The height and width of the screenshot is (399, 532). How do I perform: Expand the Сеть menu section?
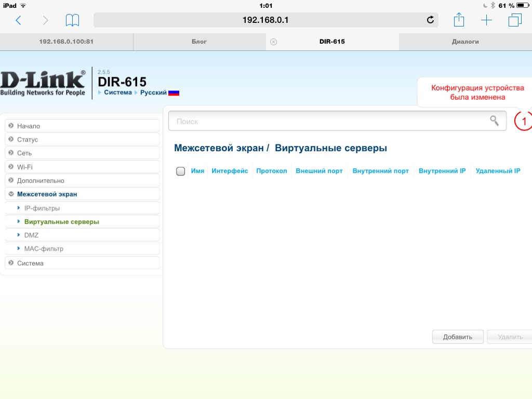point(82,153)
